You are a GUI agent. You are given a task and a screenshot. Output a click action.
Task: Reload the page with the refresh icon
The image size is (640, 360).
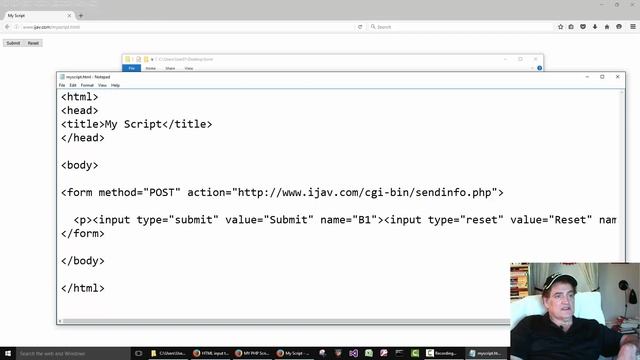(x=360, y=27)
